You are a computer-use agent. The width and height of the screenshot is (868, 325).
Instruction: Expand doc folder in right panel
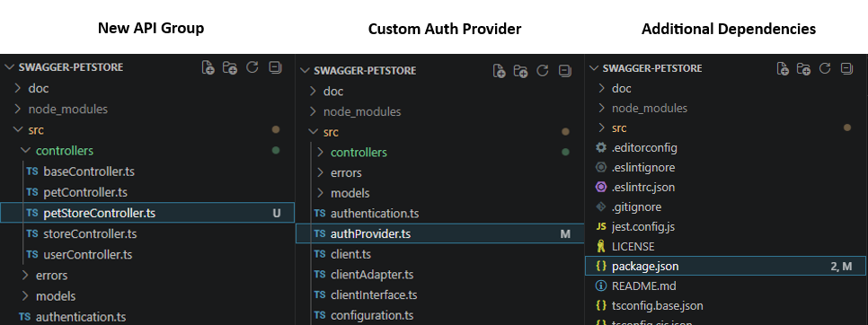602,88
